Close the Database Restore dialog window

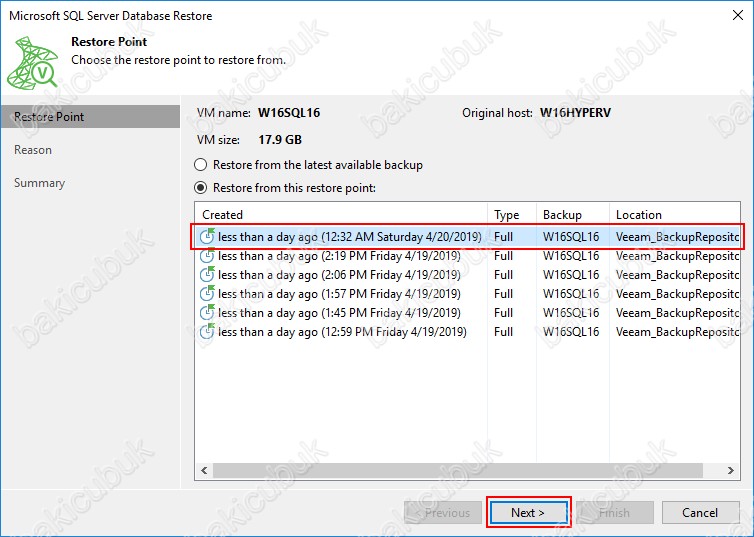click(738, 15)
